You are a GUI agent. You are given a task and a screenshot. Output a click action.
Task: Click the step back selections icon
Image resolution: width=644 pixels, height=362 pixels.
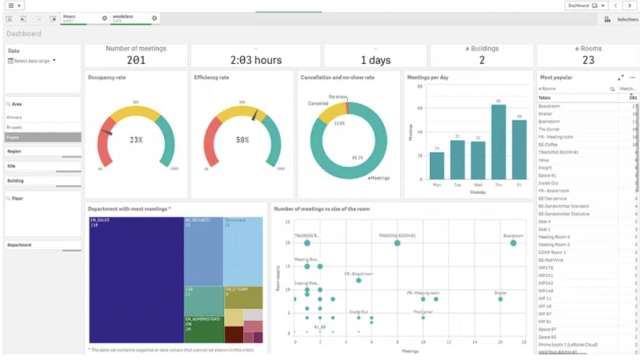point(23,19)
